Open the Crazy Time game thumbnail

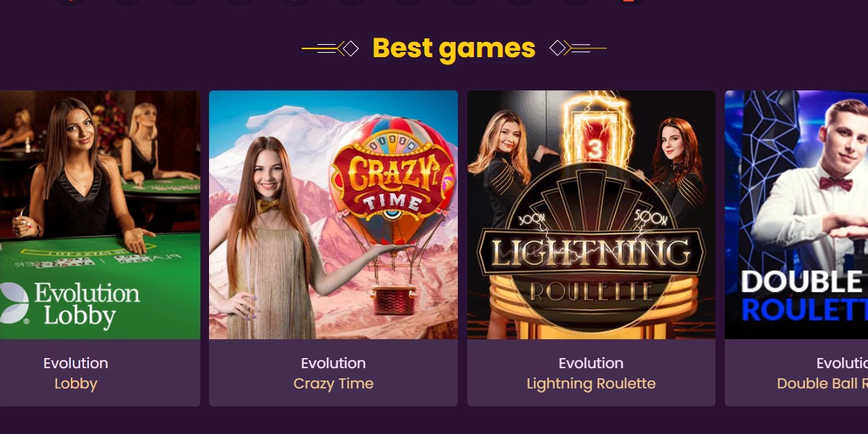[333, 215]
